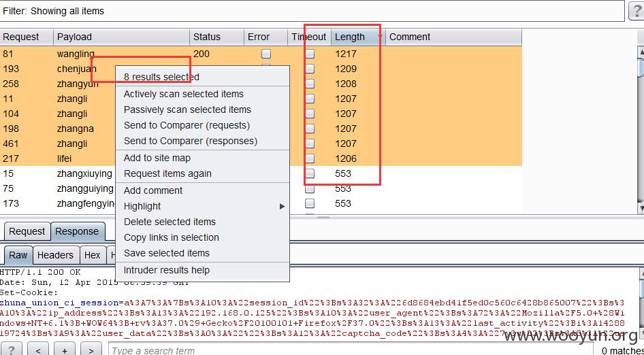Choose Request items again
The height and width of the screenshot is (355, 644).
202,173
